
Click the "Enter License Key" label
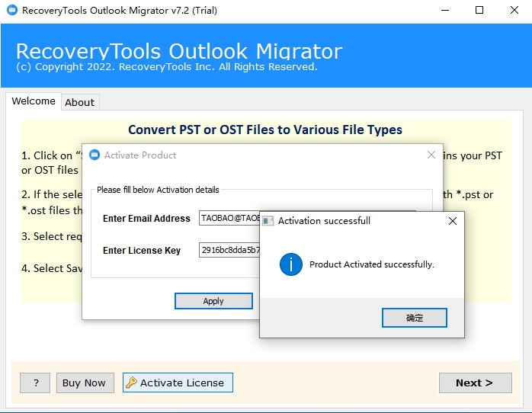point(142,250)
